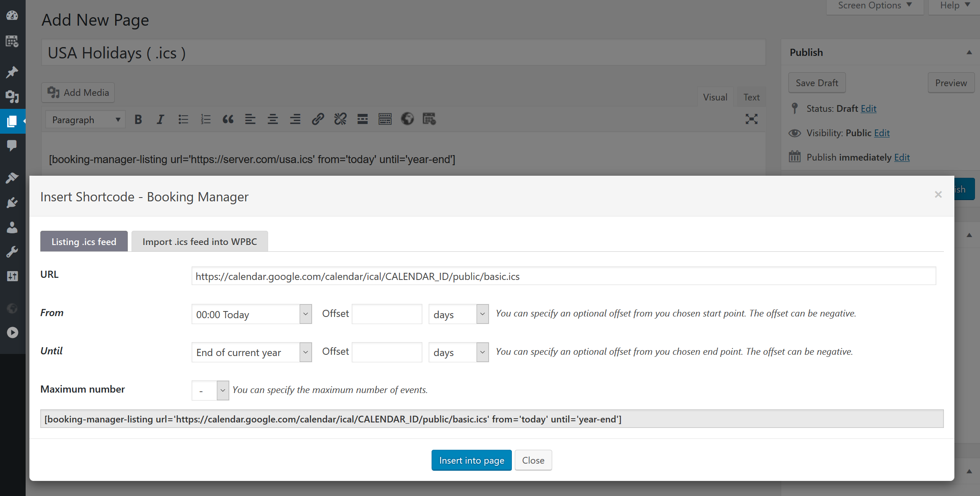The height and width of the screenshot is (496, 980).
Task: Open the Until 'End of current year' dropdown
Action: [x=251, y=352]
